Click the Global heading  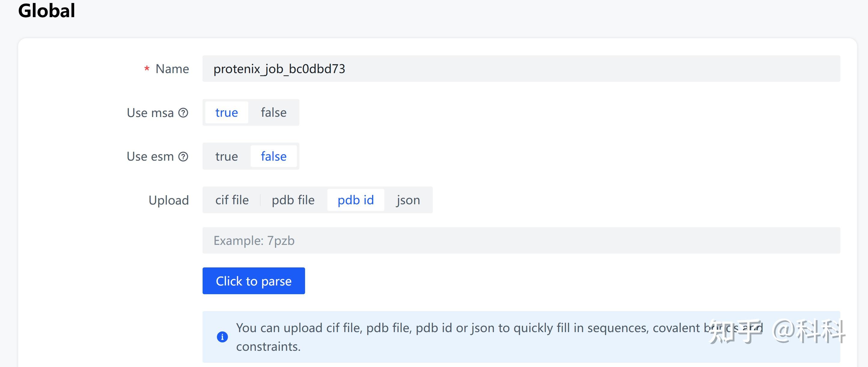pos(47,11)
